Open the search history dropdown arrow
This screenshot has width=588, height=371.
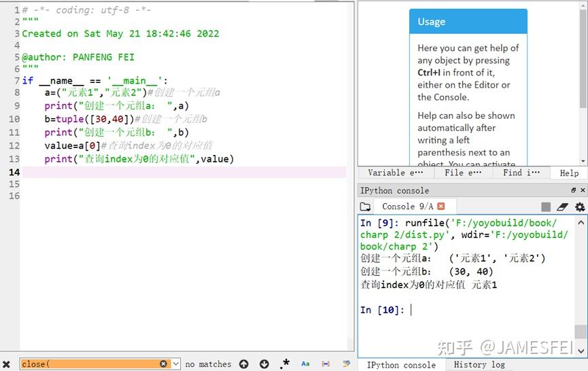(176, 364)
